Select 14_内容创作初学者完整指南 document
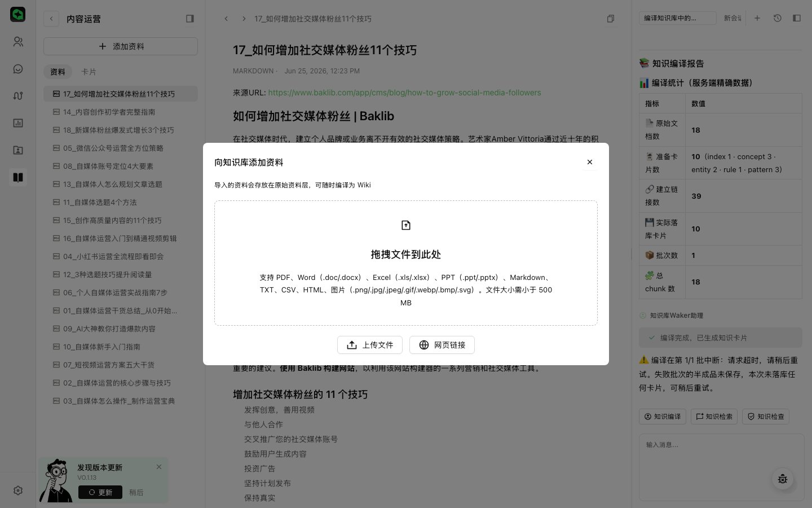Screen dimensions: 812x508 pyautogui.click(x=121, y=112)
